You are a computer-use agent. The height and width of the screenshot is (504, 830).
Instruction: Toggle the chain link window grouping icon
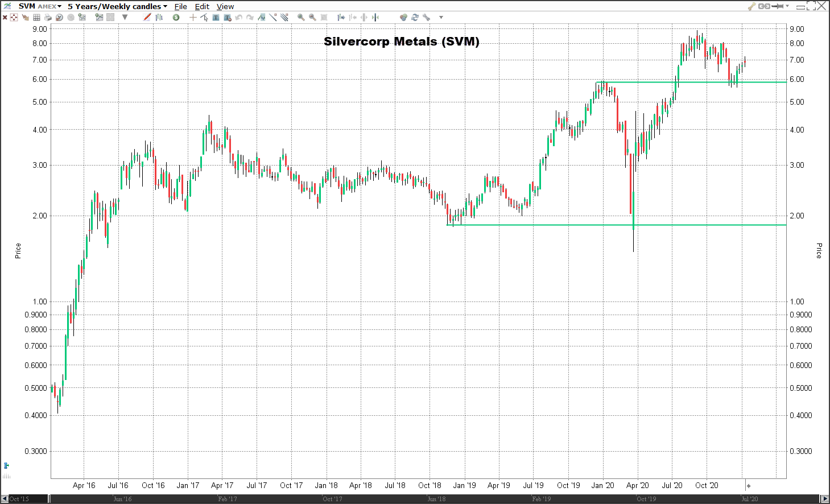coord(764,6)
